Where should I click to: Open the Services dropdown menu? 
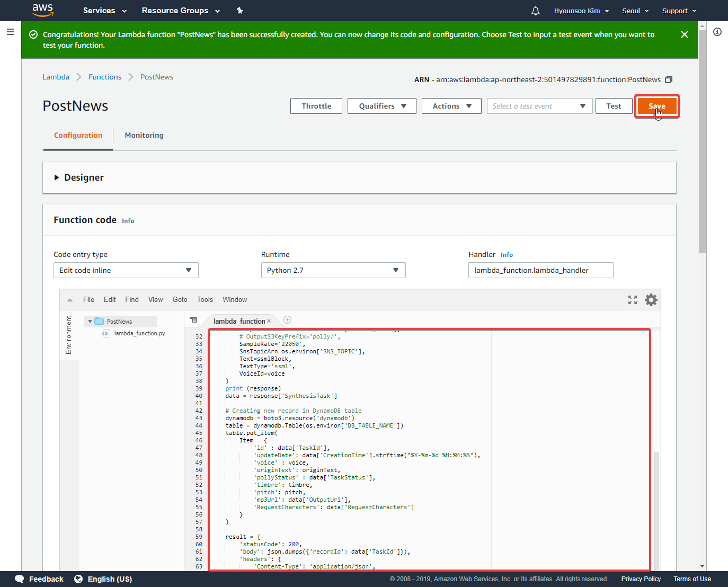(x=105, y=11)
